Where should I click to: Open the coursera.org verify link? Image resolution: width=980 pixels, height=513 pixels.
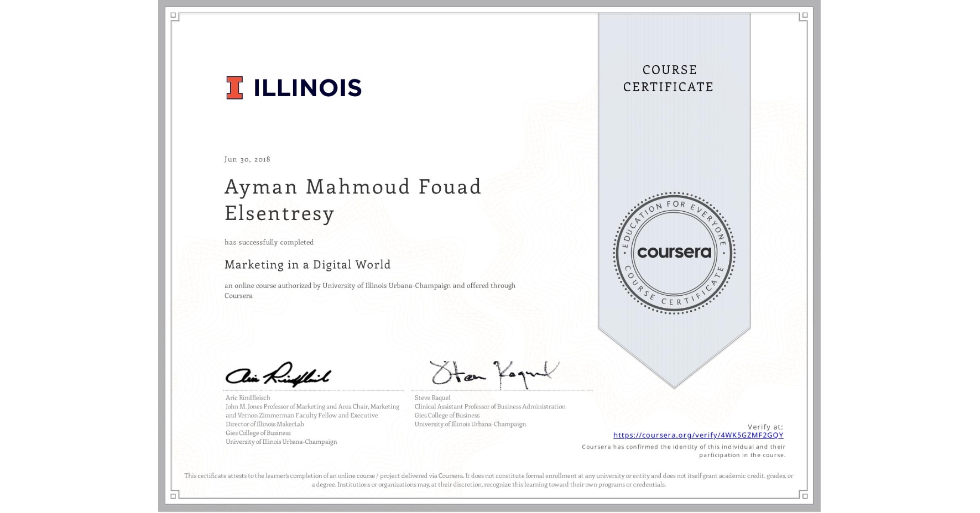698,435
